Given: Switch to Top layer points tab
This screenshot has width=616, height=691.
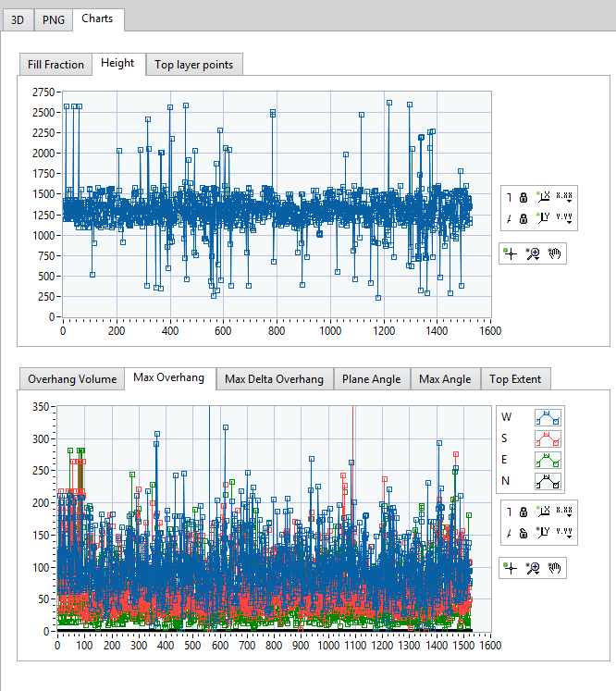Looking at the screenshot, I should [194, 65].
